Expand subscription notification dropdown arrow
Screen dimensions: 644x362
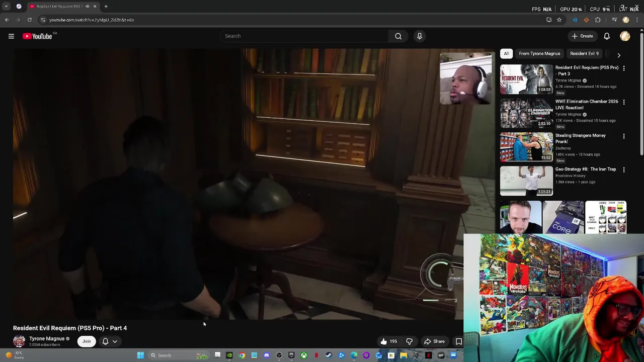[x=115, y=341]
